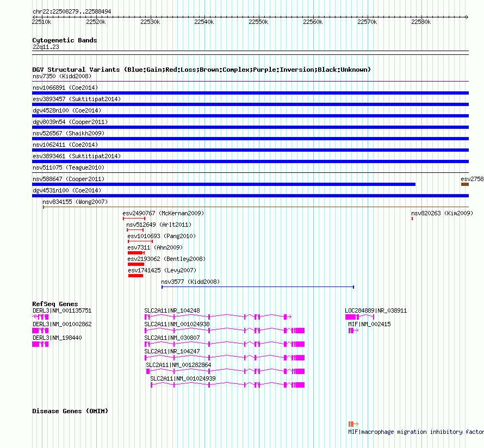Viewport: 484px width, 448px height.
Task: Open variant nsv7350 (Kidd2008) label
Action: (x=62, y=76)
